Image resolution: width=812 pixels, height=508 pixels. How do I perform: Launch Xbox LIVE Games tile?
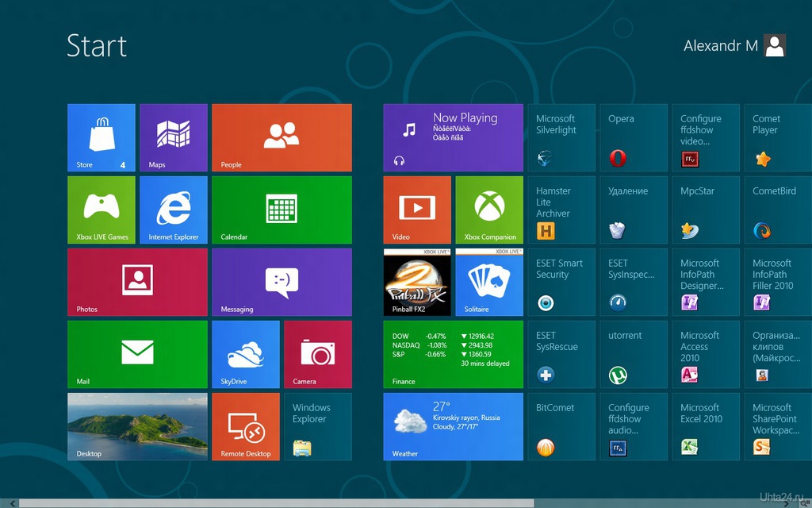(101, 210)
